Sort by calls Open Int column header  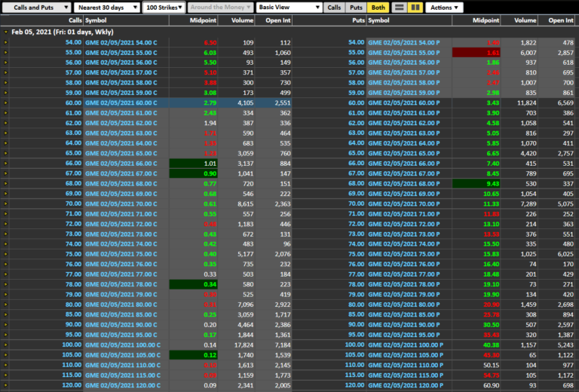pos(274,20)
